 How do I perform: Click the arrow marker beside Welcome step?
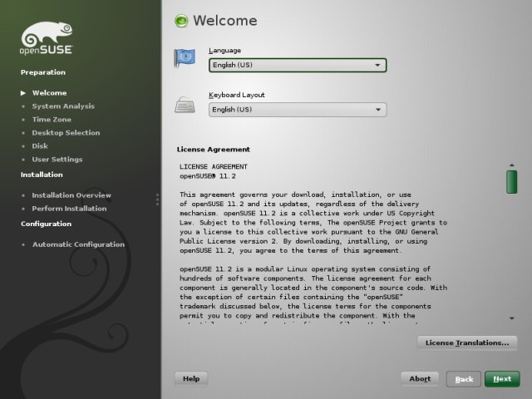coord(23,93)
